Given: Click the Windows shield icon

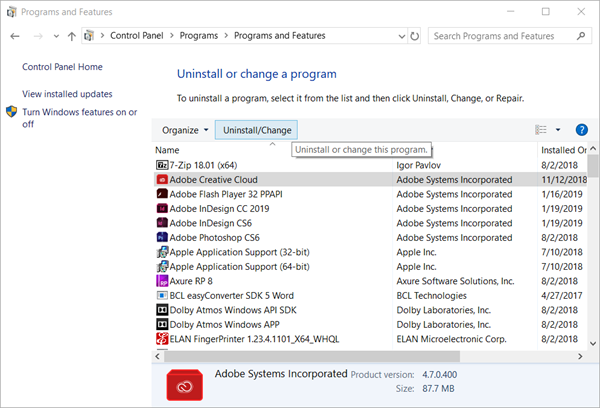Looking at the screenshot, I should point(12,112).
